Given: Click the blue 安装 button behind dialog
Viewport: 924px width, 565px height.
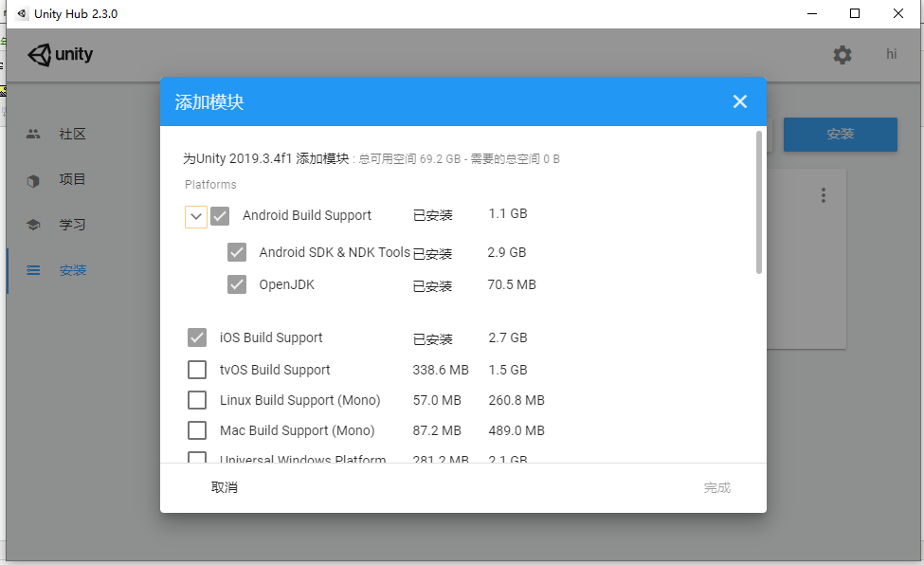Looking at the screenshot, I should click(841, 135).
